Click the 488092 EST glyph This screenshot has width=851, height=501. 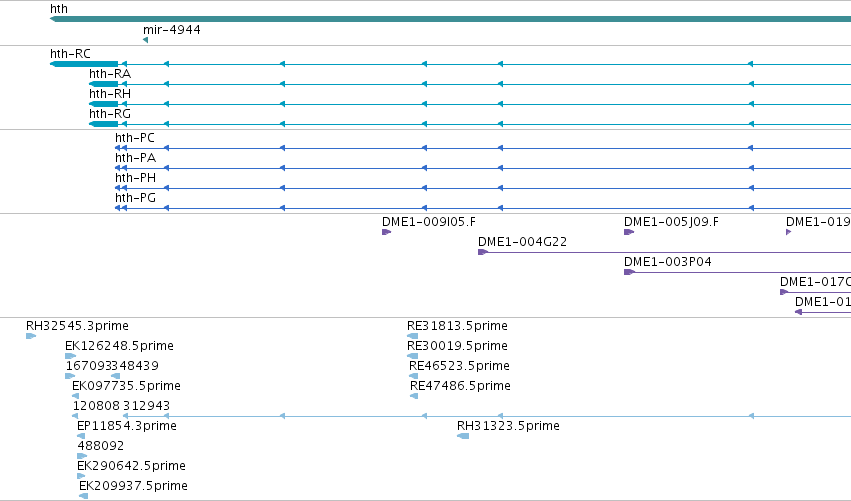[82, 456]
